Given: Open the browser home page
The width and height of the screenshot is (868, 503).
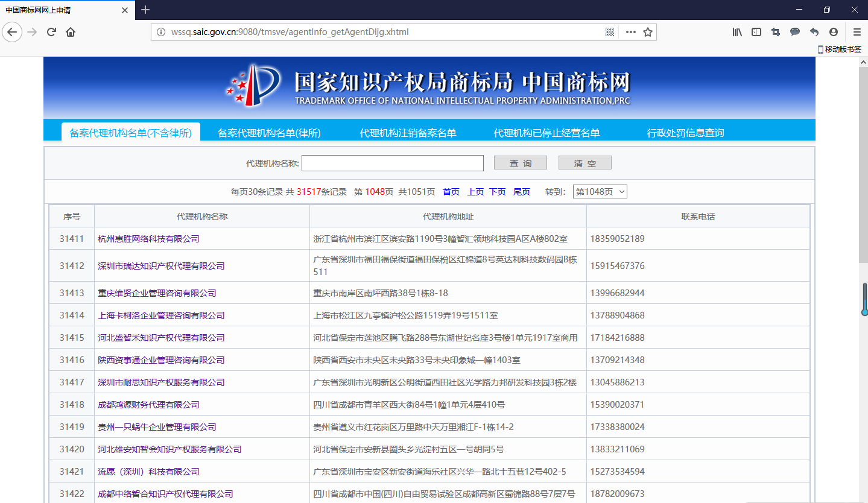Looking at the screenshot, I should pyautogui.click(x=71, y=32).
